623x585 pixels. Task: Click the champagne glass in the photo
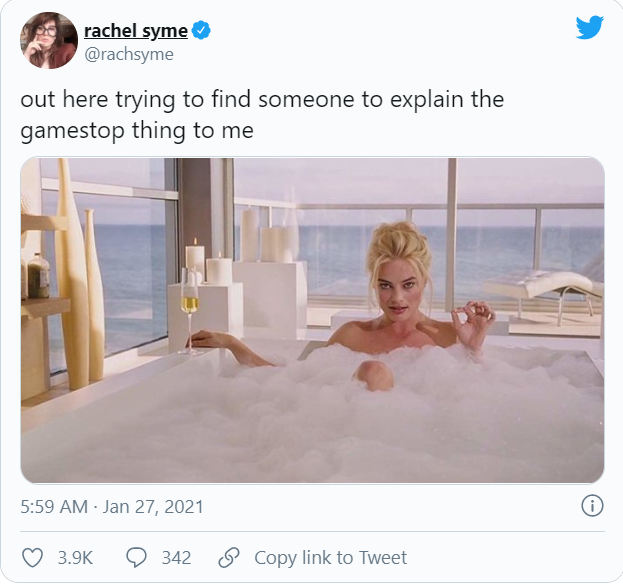pyautogui.click(x=187, y=305)
